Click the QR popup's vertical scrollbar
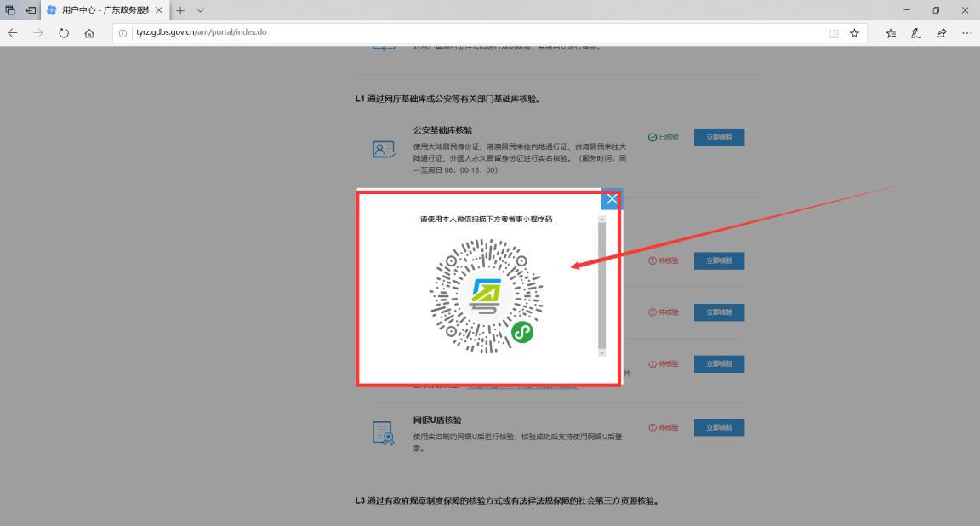 pyautogui.click(x=602, y=286)
